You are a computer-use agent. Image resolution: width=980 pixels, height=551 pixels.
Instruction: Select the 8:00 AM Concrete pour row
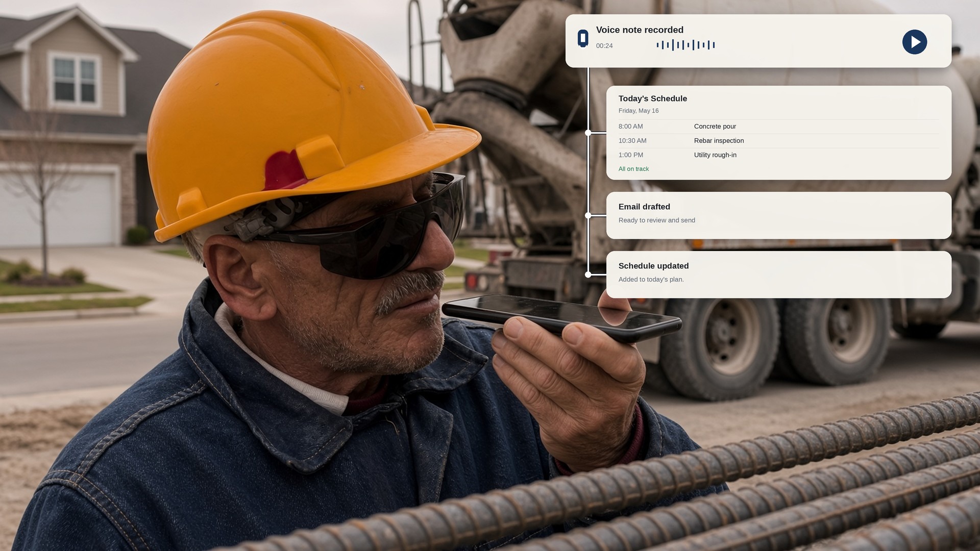click(x=778, y=127)
